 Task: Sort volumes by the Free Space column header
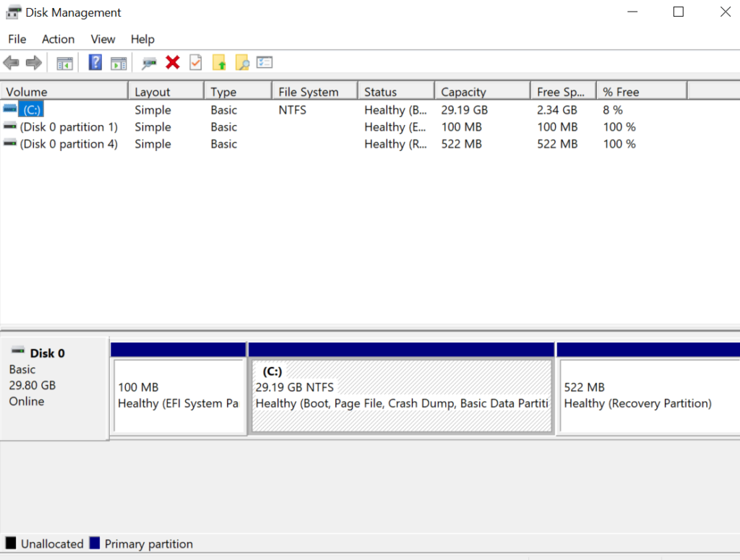[562, 91]
